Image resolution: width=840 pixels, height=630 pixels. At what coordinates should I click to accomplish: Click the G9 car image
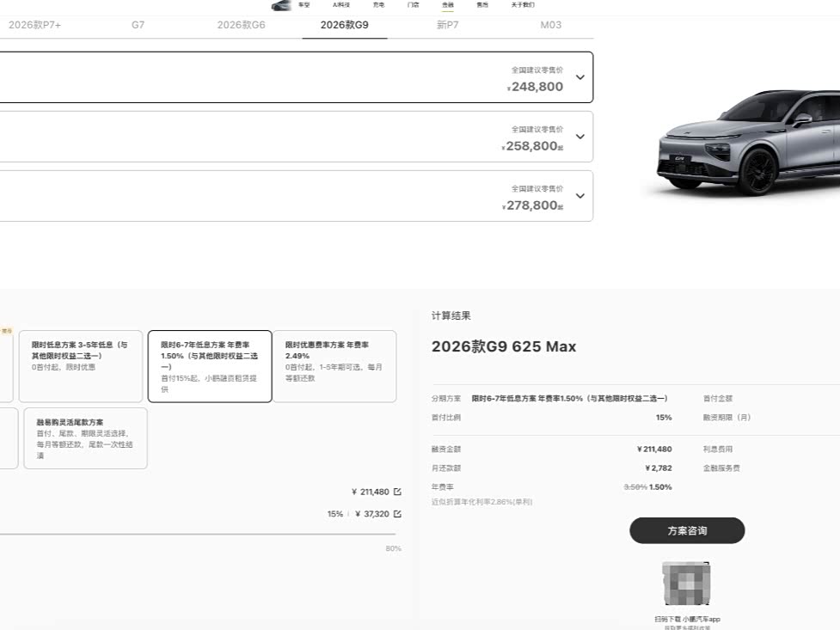(746, 142)
